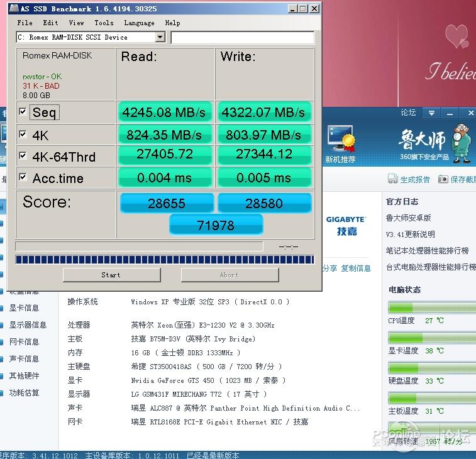Click the 4K read result 824.35 MB/s
The image size is (476, 459).
pyautogui.click(x=164, y=135)
